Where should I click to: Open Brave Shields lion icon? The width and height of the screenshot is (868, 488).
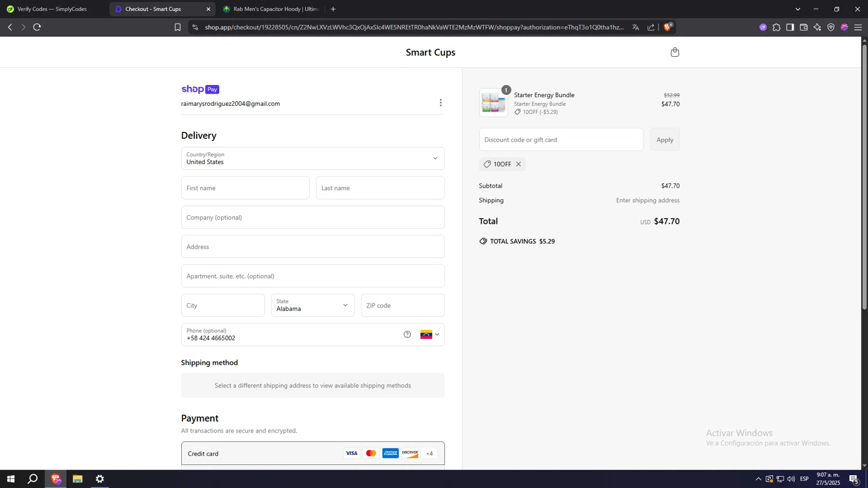[x=668, y=27]
